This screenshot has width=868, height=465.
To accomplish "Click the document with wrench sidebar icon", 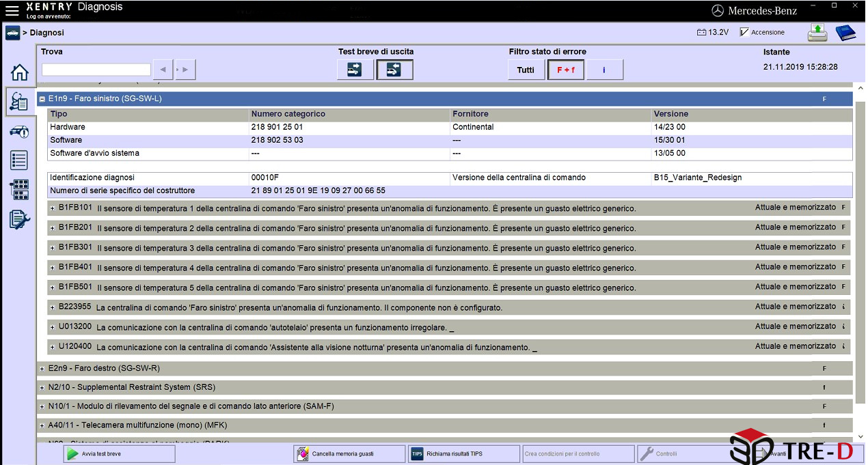I will [20, 219].
